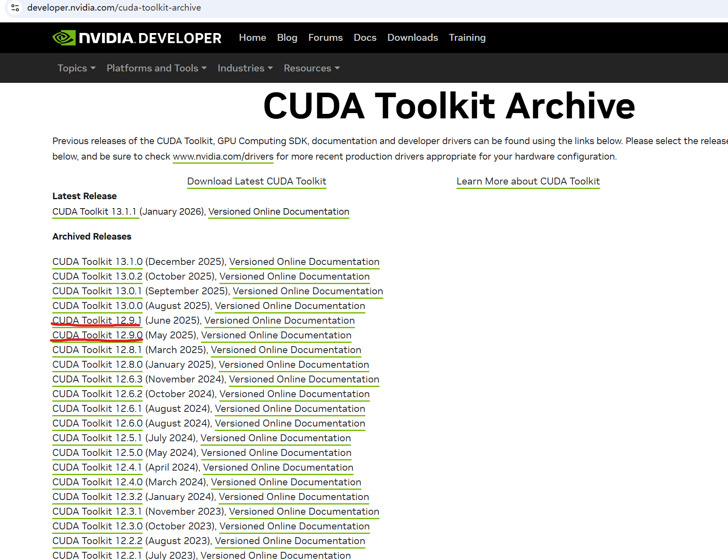The height and width of the screenshot is (560, 728).
Task: Open Versioned Online Documentation for 12.3.2
Action: click(x=294, y=497)
